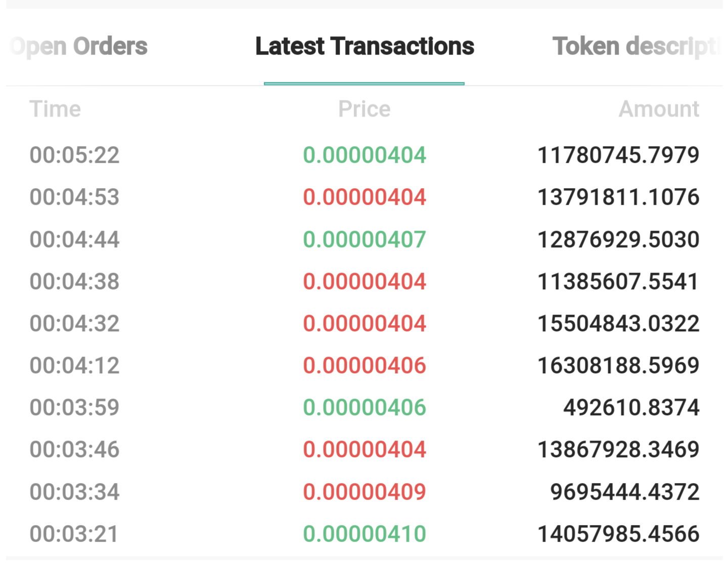Select transaction timestamp 00:04:32
728x563 pixels.
tap(74, 323)
